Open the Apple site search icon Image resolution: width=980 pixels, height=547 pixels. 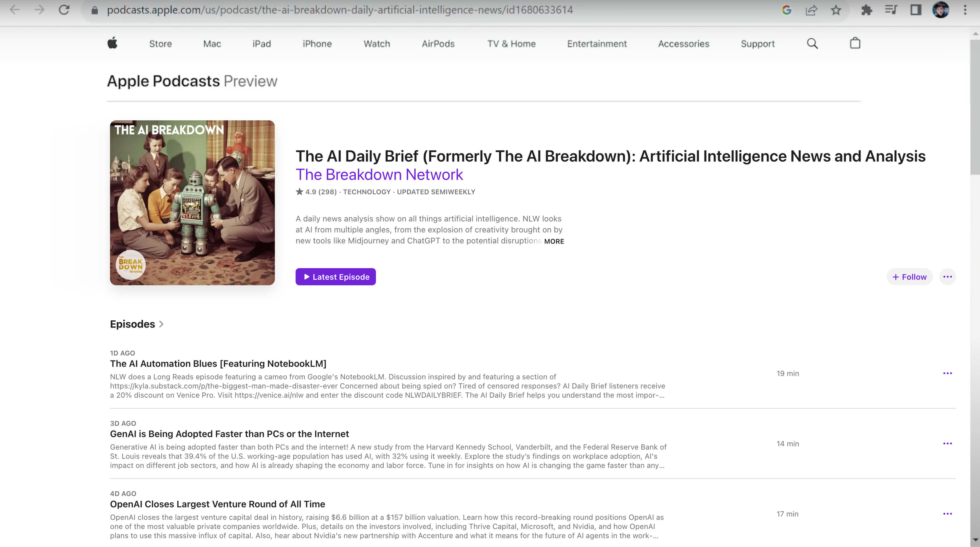[812, 43]
